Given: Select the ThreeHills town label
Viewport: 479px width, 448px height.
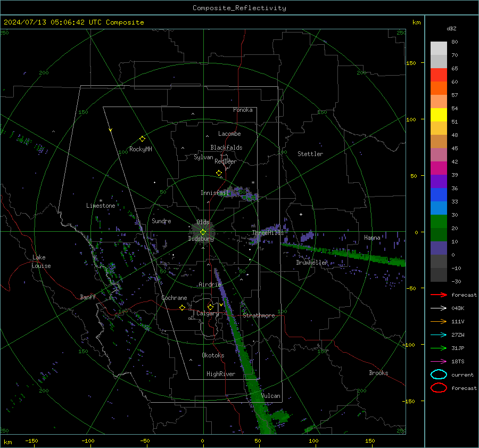Looking at the screenshot, I should point(268,233).
